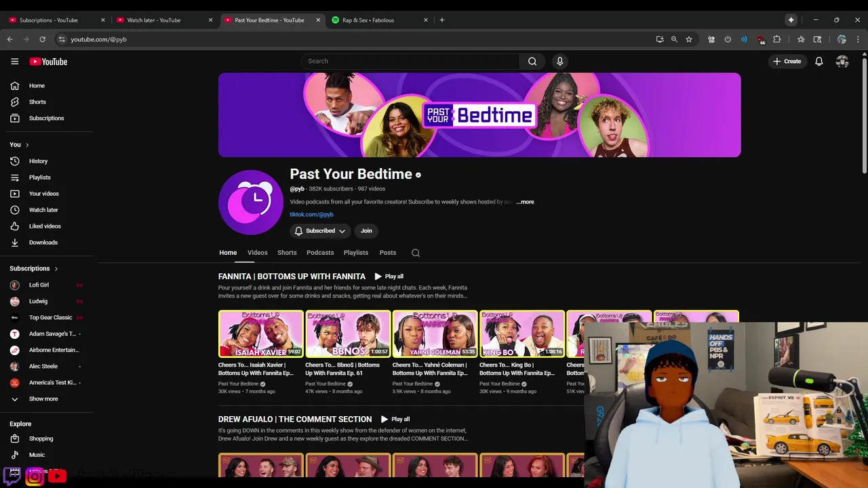Play all Bottoms Up With Fannita videos
The image size is (868, 488).
click(389, 277)
